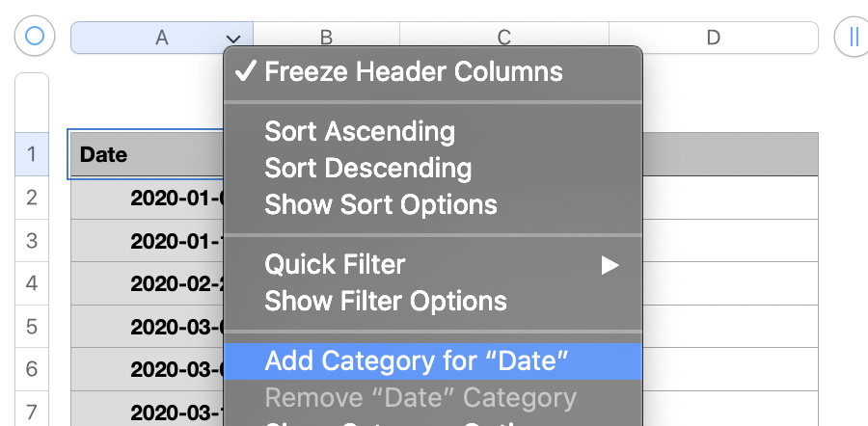Click row 1 header number

(x=32, y=154)
